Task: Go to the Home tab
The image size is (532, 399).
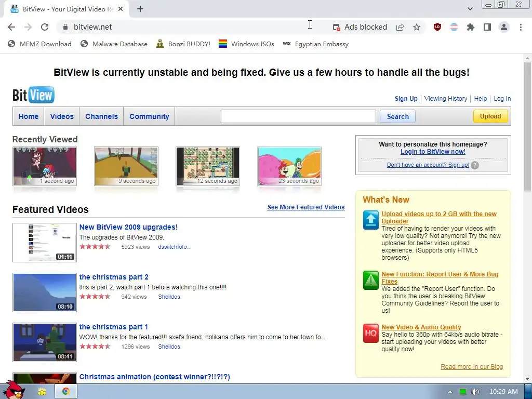Action: click(x=29, y=116)
